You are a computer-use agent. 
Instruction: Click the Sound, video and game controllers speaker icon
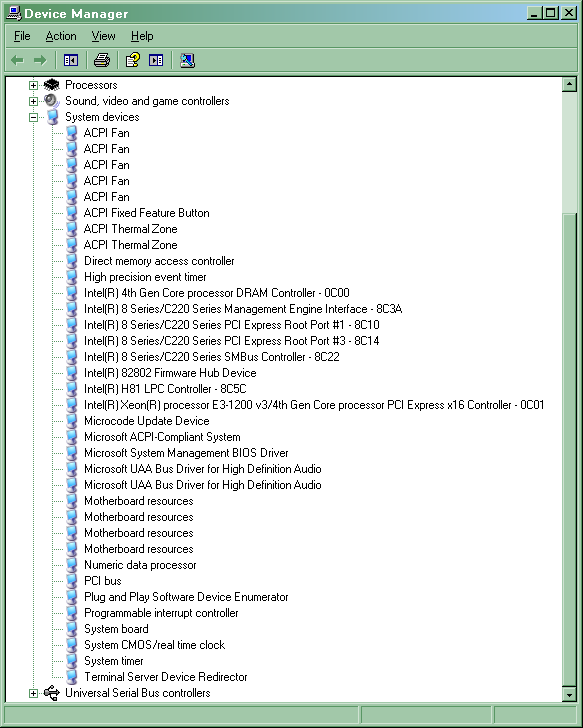click(52, 101)
